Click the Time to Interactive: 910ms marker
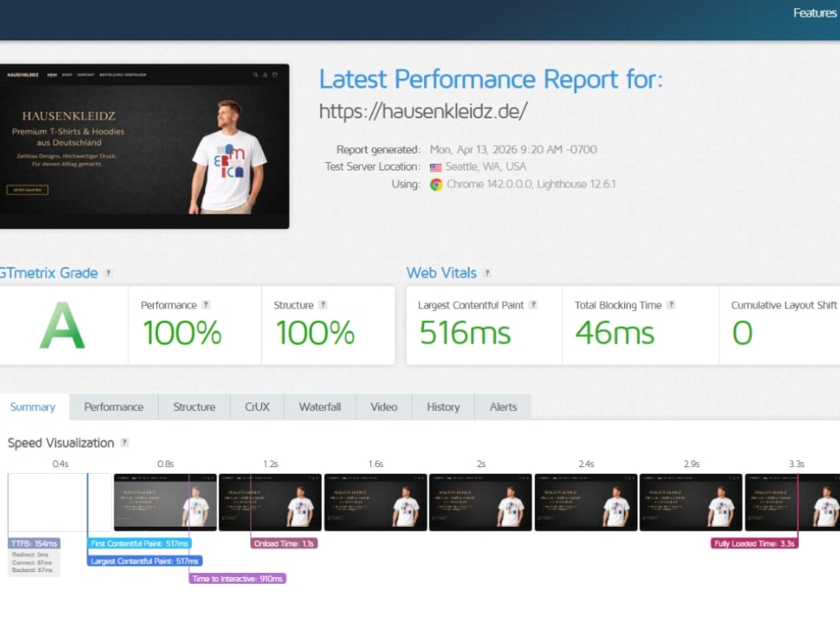The height and width of the screenshot is (630, 840). point(238,579)
